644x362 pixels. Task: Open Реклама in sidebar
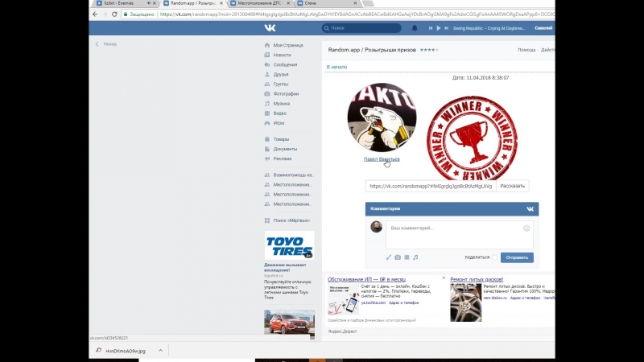click(x=283, y=158)
